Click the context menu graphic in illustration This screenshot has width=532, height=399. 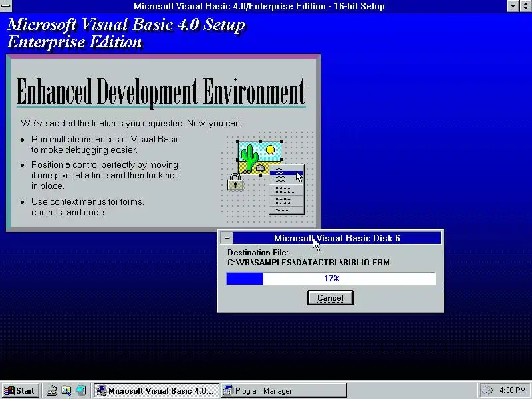pyautogui.click(x=287, y=190)
